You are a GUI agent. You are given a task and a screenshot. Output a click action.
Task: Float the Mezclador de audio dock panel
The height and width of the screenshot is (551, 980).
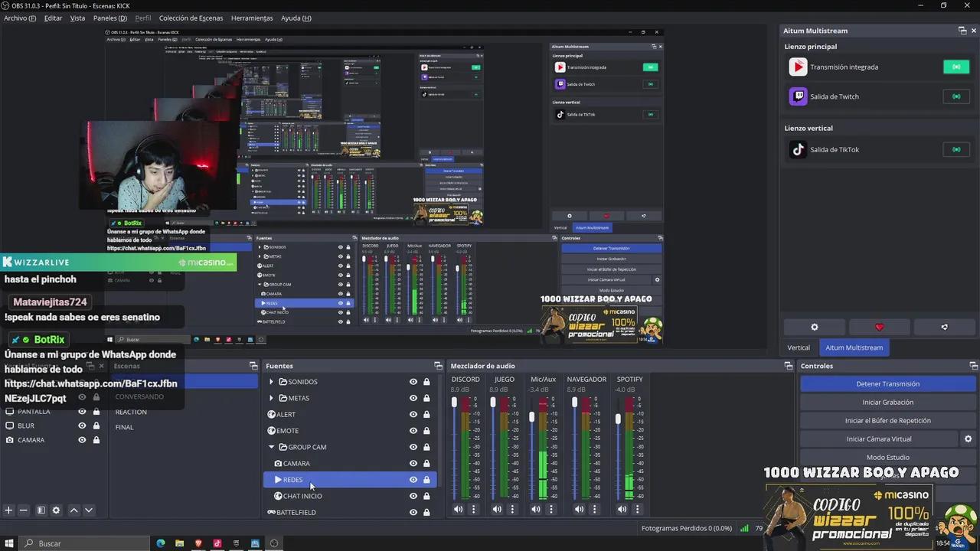[x=789, y=366]
